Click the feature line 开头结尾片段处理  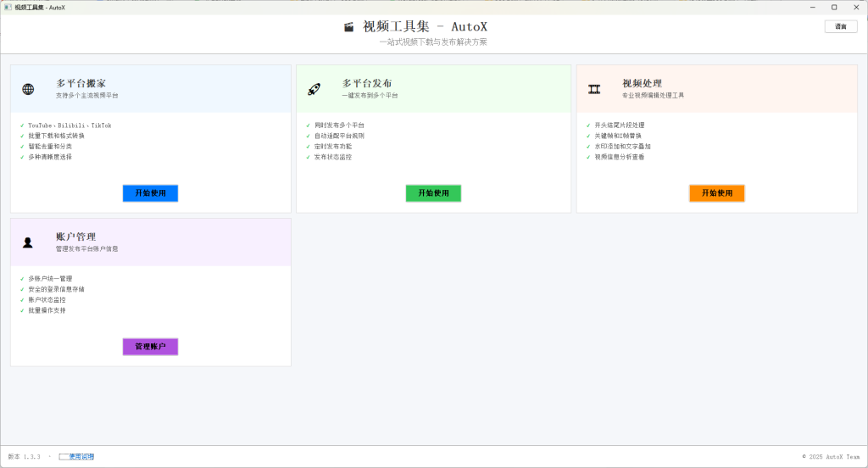click(x=620, y=125)
